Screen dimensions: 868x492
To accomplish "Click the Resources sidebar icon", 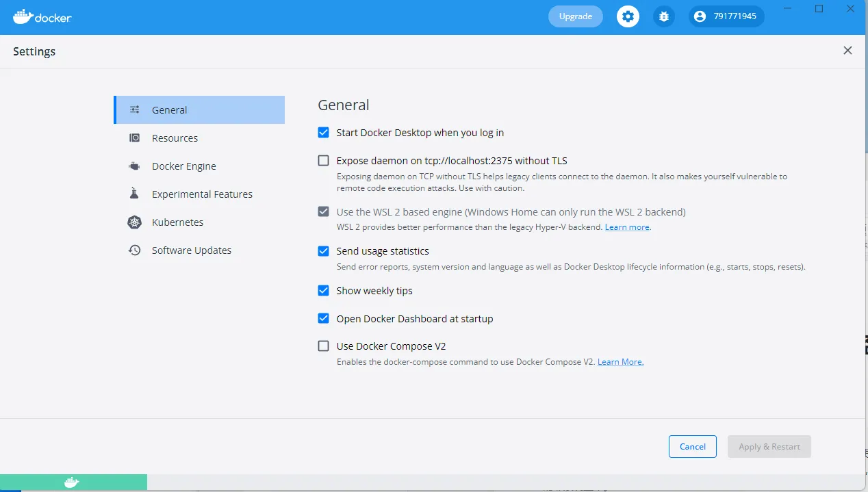I will click(x=135, y=138).
